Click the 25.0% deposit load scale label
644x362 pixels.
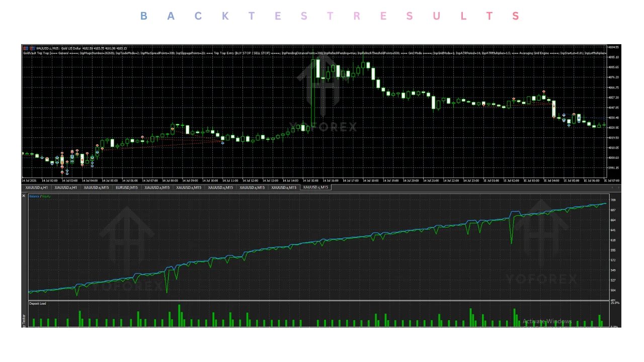[614, 303]
